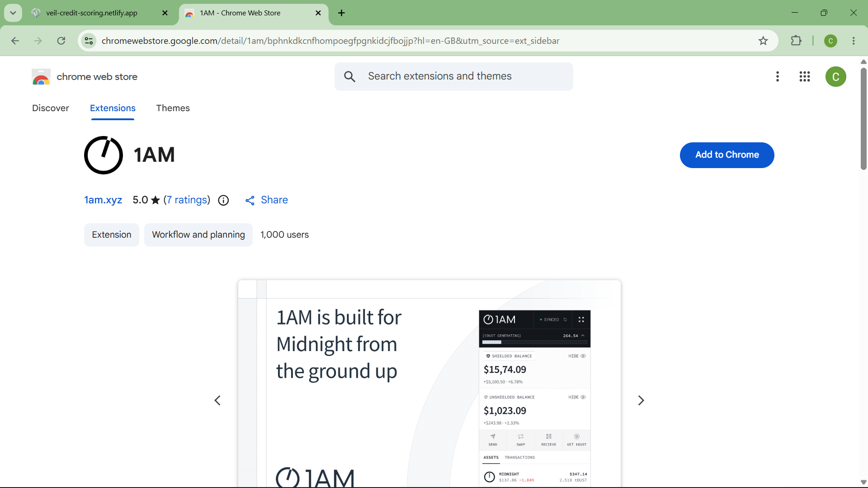Screen dimensions: 868x488
Task: Close the 1AM - Chrome Web Store tab
Action: pyautogui.click(x=318, y=13)
